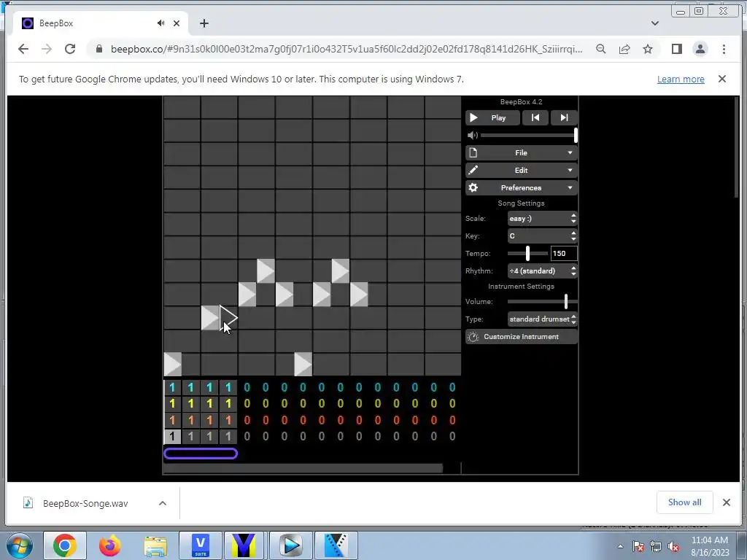Click the horizontal track scrollbar
The height and width of the screenshot is (560, 747).
(x=303, y=468)
